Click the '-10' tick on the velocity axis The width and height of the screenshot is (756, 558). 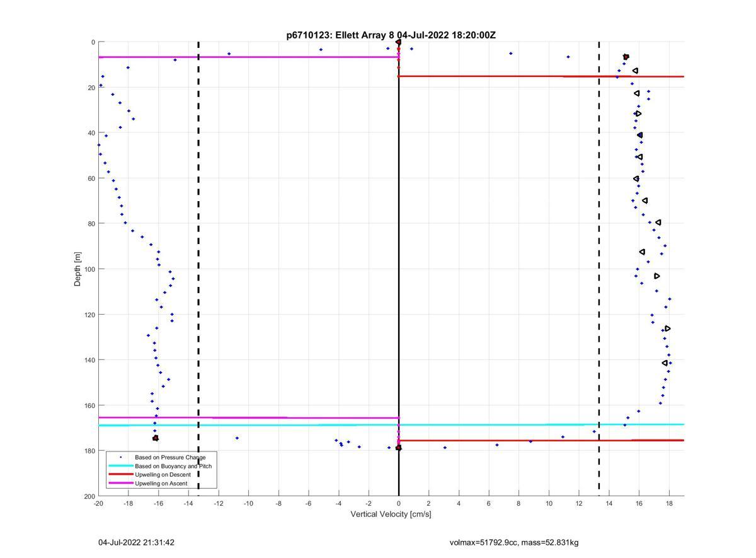248,503
